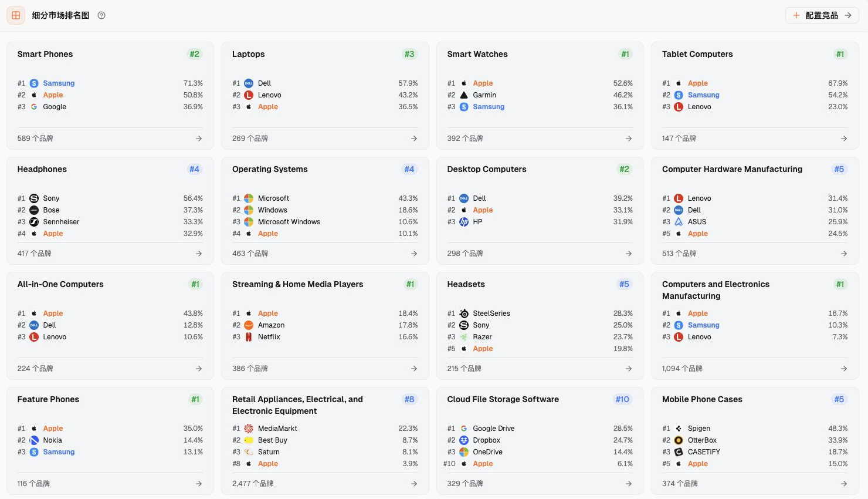
Task: Open the Smart Phones card arrow
Action: tap(199, 139)
